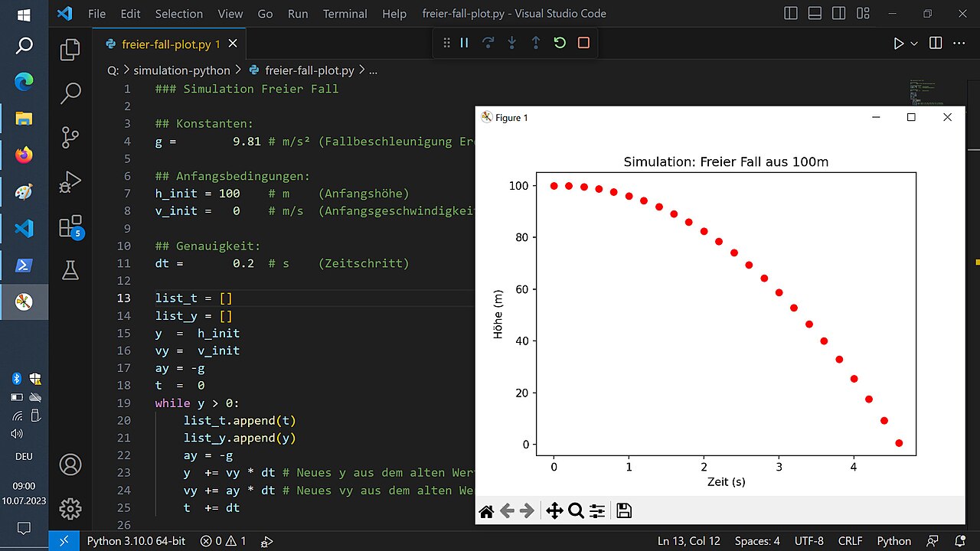The height and width of the screenshot is (551, 980).
Task: Select the freier-fall-plot.py editor tab
Action: 165,44
